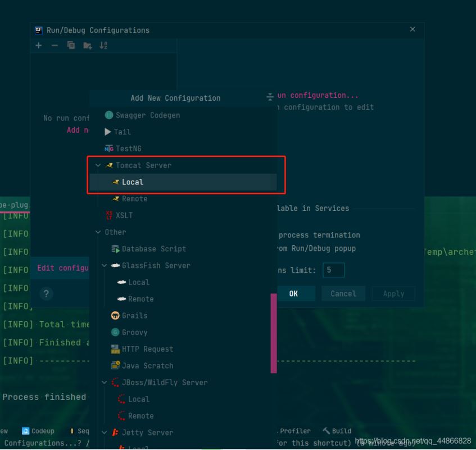Click the Build hammer icon

[327, 430]
